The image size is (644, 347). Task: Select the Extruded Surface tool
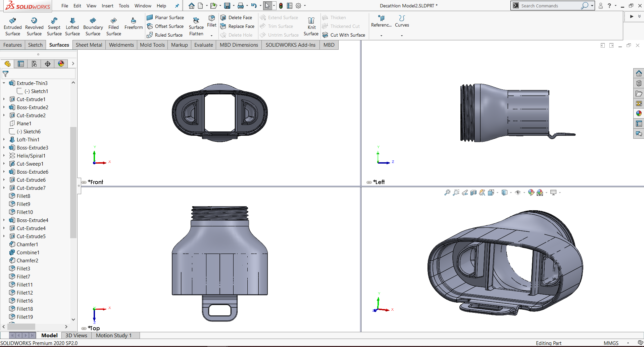[13, 27]
